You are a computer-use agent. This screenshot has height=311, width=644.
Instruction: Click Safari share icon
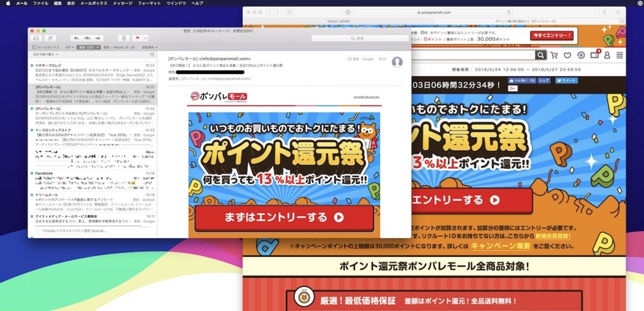[x=604, y=13]
